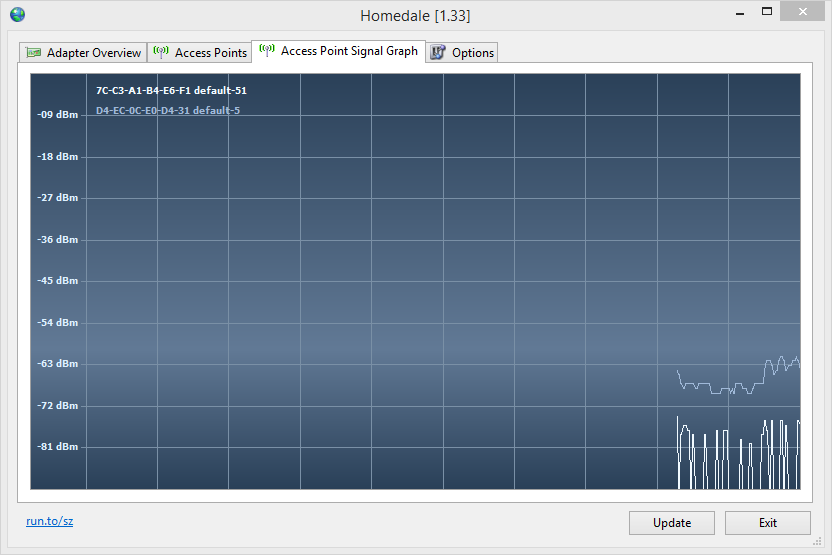This screenshot has height=555, width=832.
Task: Click the window resize grip
Action: pos(818,541)
